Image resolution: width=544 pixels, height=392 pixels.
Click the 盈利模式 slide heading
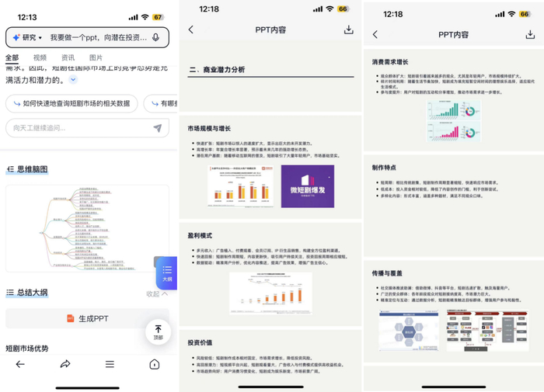pos(200,236)
